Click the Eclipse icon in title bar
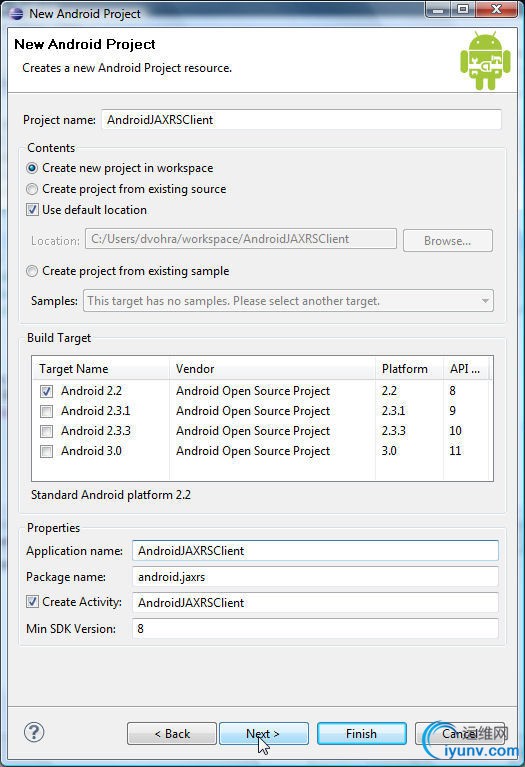 [x=15, y=13]
